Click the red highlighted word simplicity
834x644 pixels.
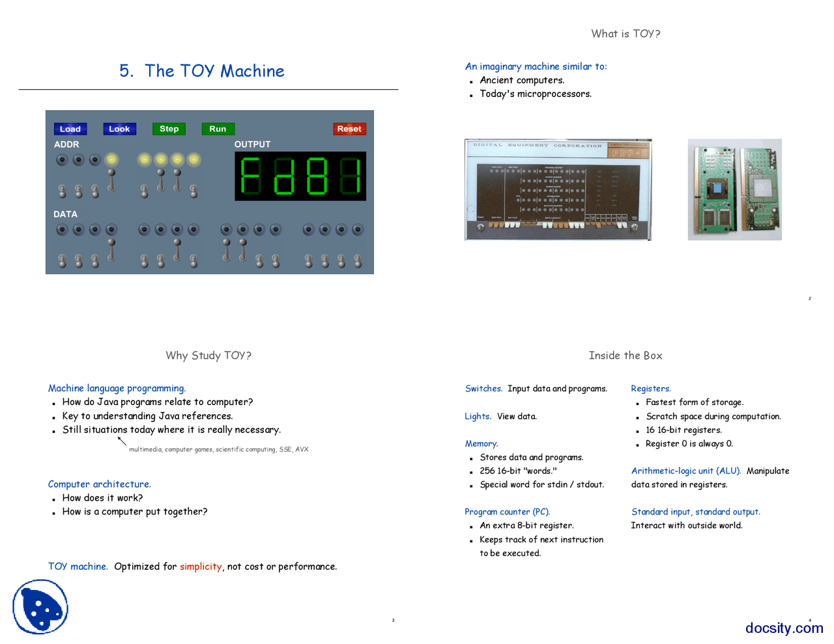tap(201, 567)
